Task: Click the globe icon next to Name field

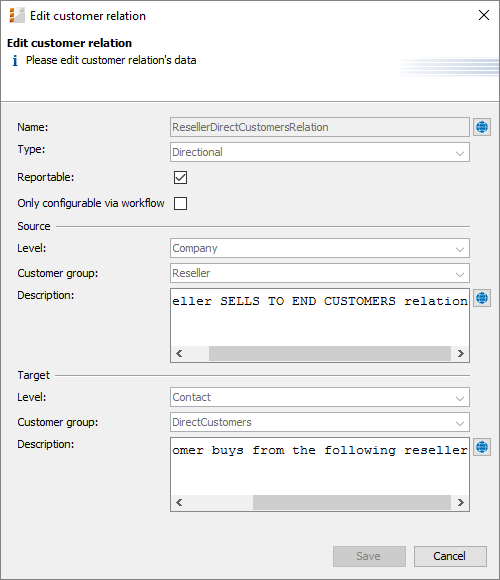Action: pyautogui.click(x=482, y=127)
